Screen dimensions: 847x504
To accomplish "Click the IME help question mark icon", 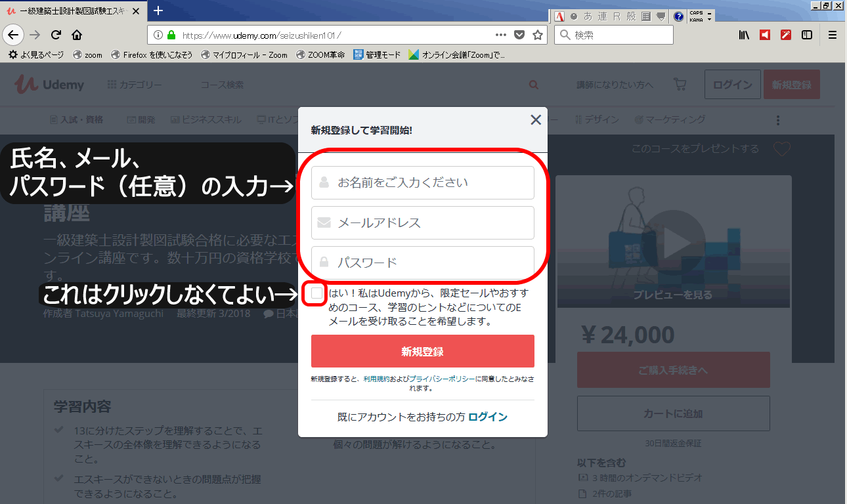I will click(678, 16).
